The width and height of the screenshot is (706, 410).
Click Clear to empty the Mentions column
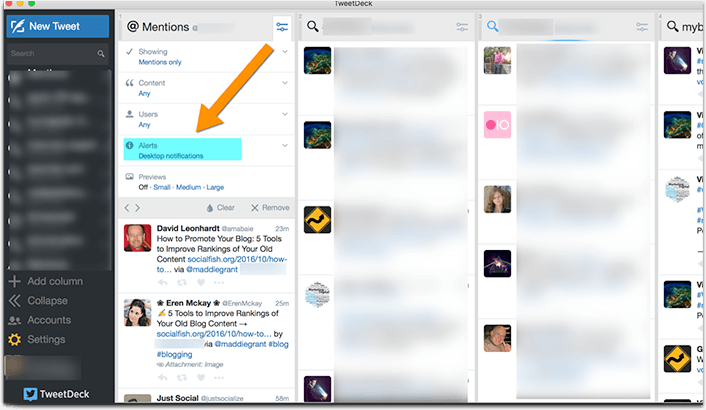[220, 208]
